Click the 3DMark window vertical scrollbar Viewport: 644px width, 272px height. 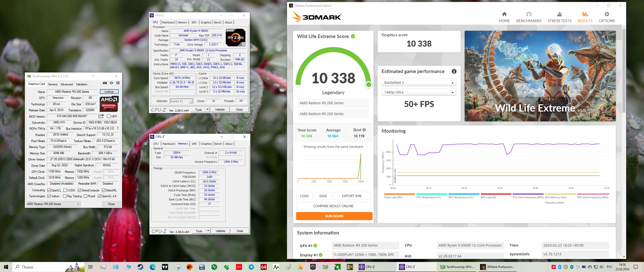tap(624, 71)
